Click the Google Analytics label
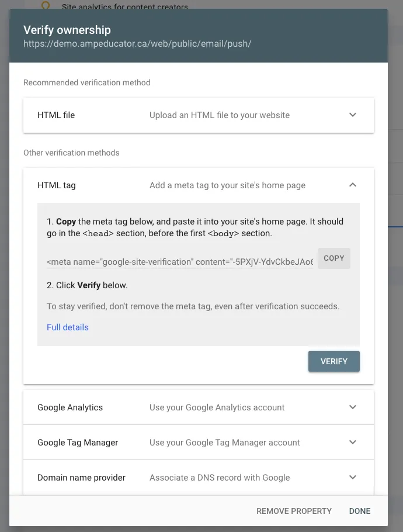The width and height of the screenshot is (403, 532). (x=70, y=407)
